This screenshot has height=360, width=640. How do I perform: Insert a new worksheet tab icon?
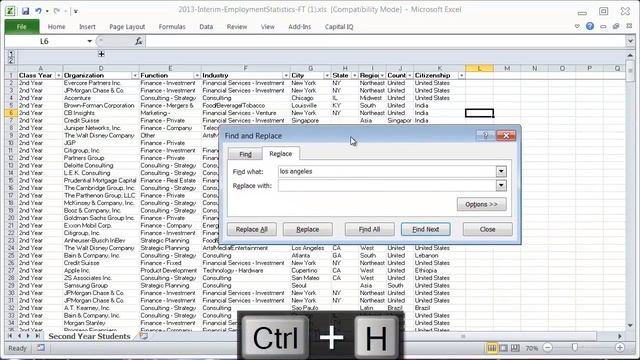(x=143, y=336)
